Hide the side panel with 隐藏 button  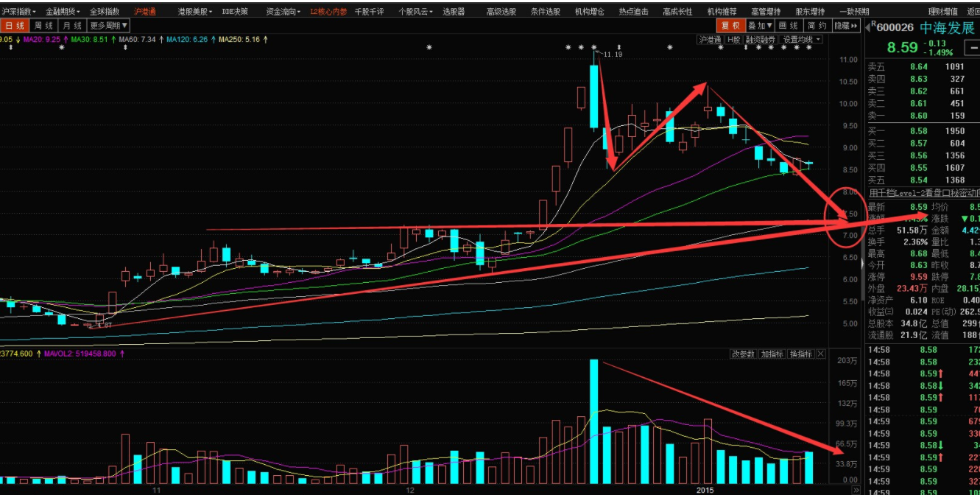tap(846, 26)
